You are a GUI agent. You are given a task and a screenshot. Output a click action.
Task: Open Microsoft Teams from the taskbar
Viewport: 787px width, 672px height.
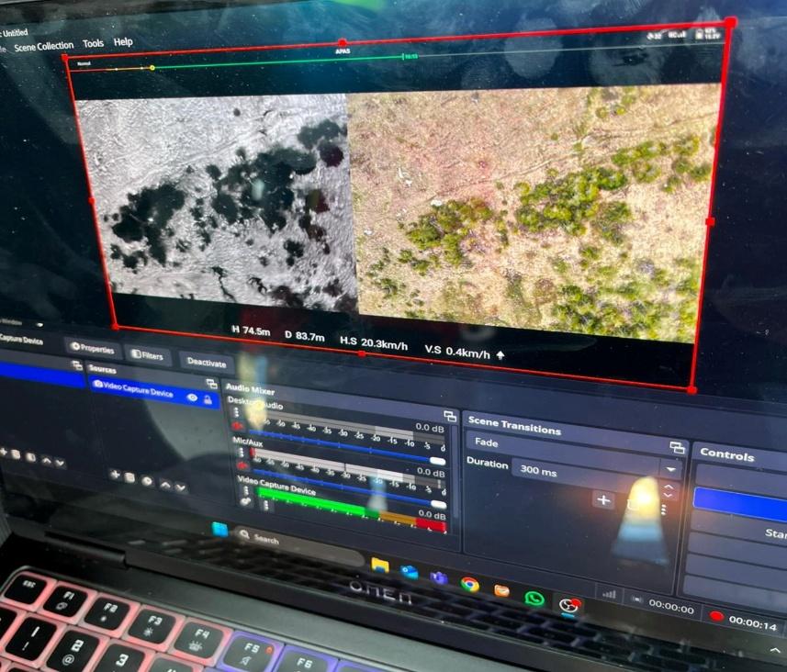pos(439,578)
